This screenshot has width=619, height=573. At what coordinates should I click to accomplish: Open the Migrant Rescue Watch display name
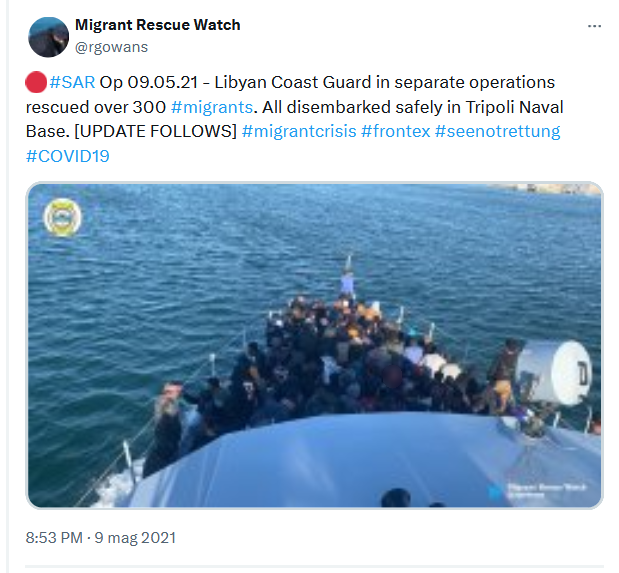158,25
